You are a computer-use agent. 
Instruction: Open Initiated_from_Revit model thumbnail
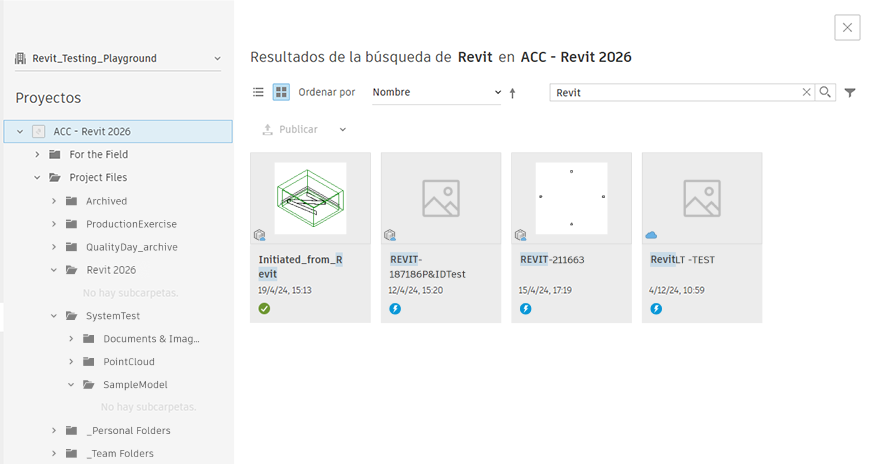pyautogui.click(x=311, y=198)
